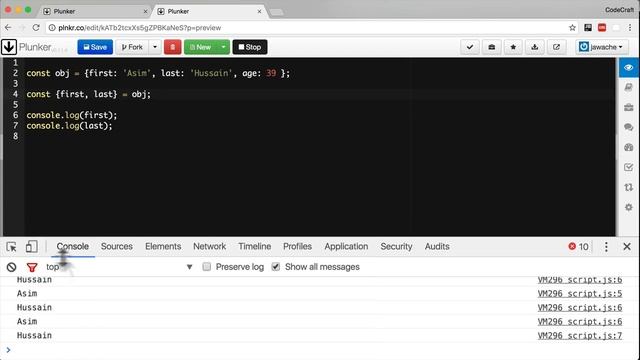Open preview in external window icon
The width and height of the screenshot is (640, 360).
tap(556, 47)
